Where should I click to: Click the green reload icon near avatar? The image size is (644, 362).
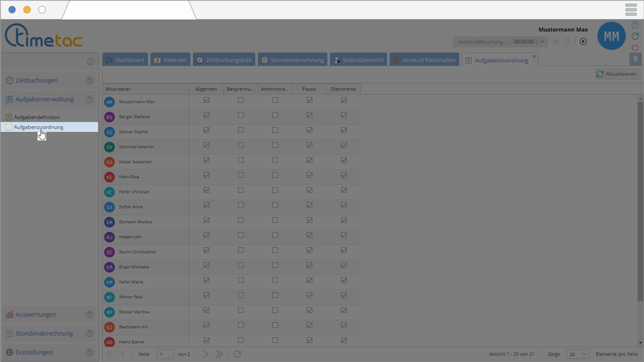(635, 37)
